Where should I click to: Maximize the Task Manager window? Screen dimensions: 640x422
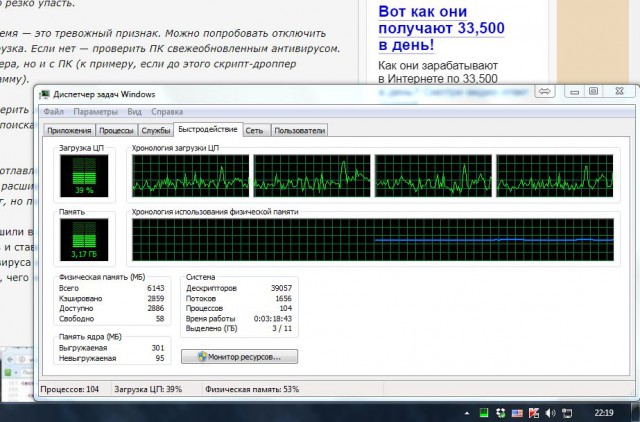tap(593, 91)
